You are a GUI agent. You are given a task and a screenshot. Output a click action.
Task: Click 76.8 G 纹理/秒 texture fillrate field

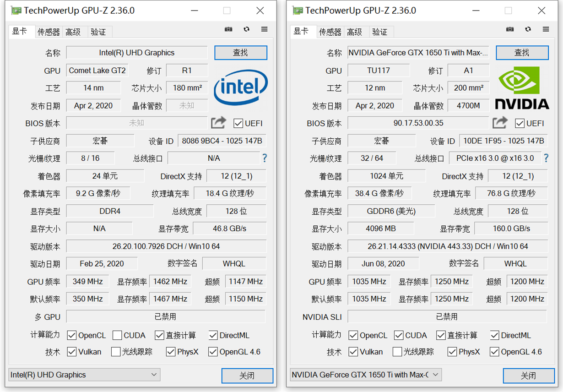pos(511,193)
